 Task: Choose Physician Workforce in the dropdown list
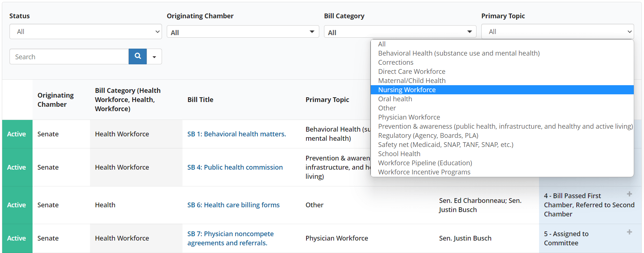[x=409, y=117]
